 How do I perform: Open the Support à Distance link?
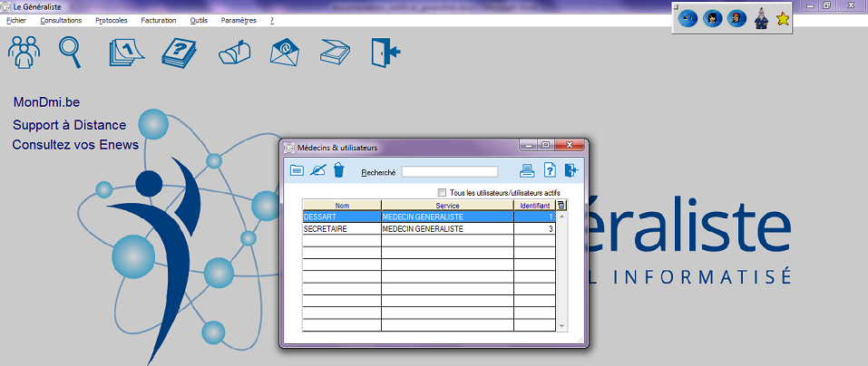coord(70,125)
